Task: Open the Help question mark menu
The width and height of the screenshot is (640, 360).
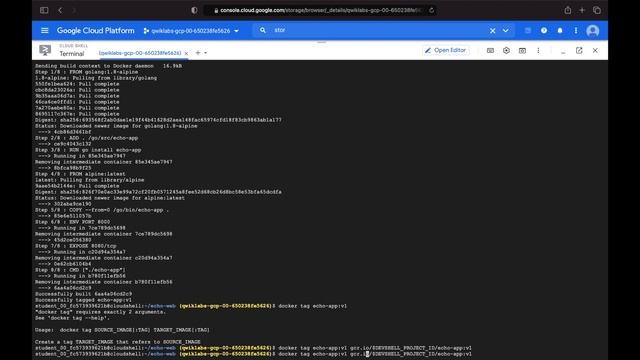Action: (544, 31)
